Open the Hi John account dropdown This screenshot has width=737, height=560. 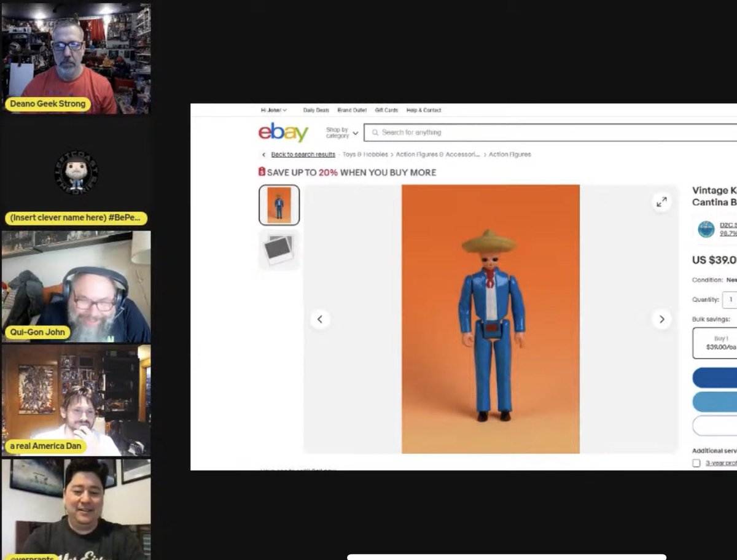pos(273,110)
